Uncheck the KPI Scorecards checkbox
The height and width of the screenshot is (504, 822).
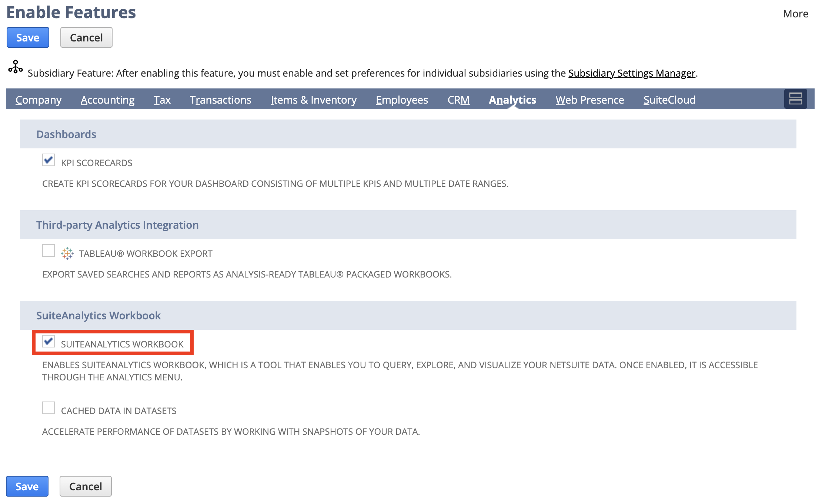coord(49,160)
